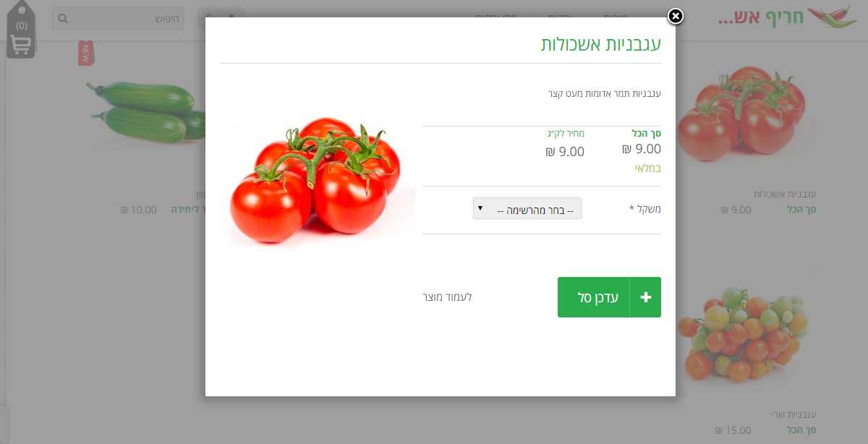Click the plus icon on the green button
Image resolution: width=868 pixels, height=444 pixels.
tap(646, 297)
